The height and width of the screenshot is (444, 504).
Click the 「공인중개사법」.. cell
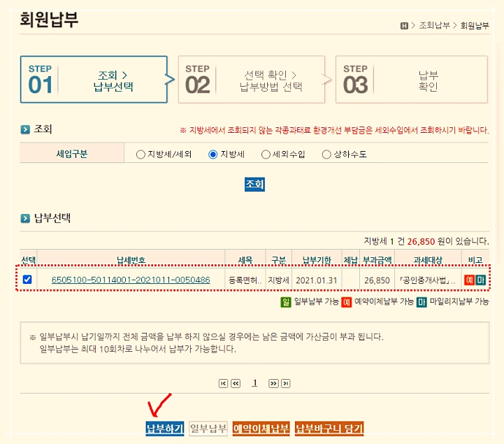click(428, 280)
